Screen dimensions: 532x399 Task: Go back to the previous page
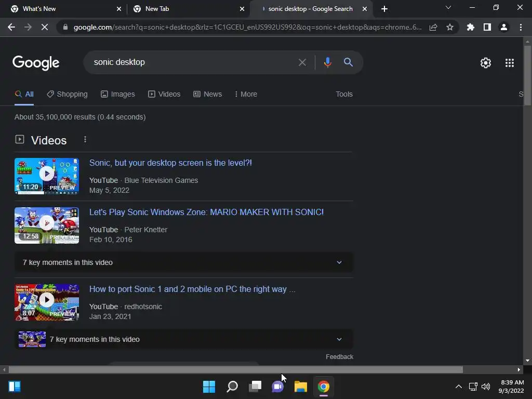[x=11, y=27]
